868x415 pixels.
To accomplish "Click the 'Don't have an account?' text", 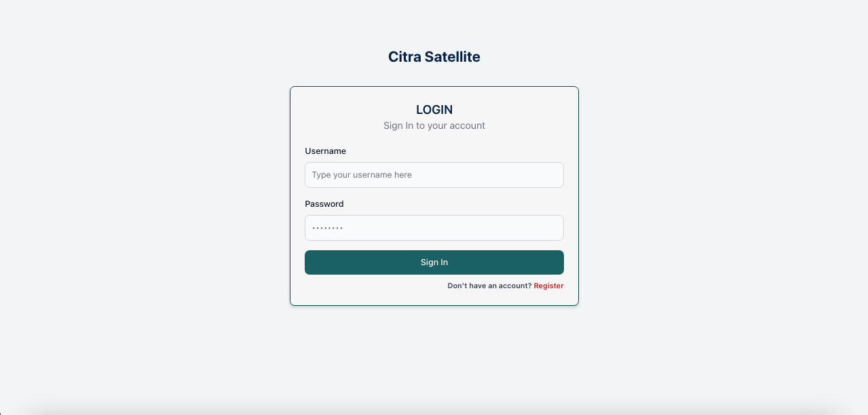I will point(489,286).
